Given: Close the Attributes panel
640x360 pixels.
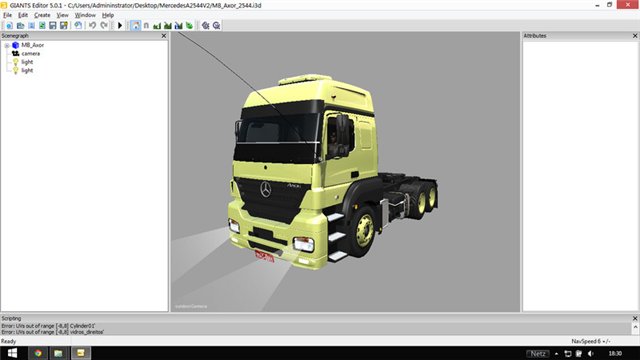Looking at the screenshot, I should (x=635, y=36).
